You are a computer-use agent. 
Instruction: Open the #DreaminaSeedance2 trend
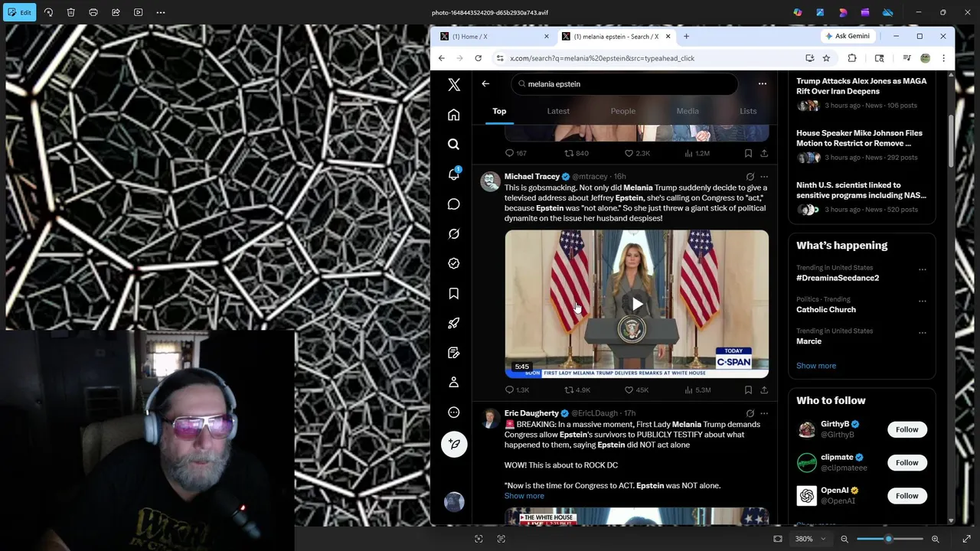(838, 278)
